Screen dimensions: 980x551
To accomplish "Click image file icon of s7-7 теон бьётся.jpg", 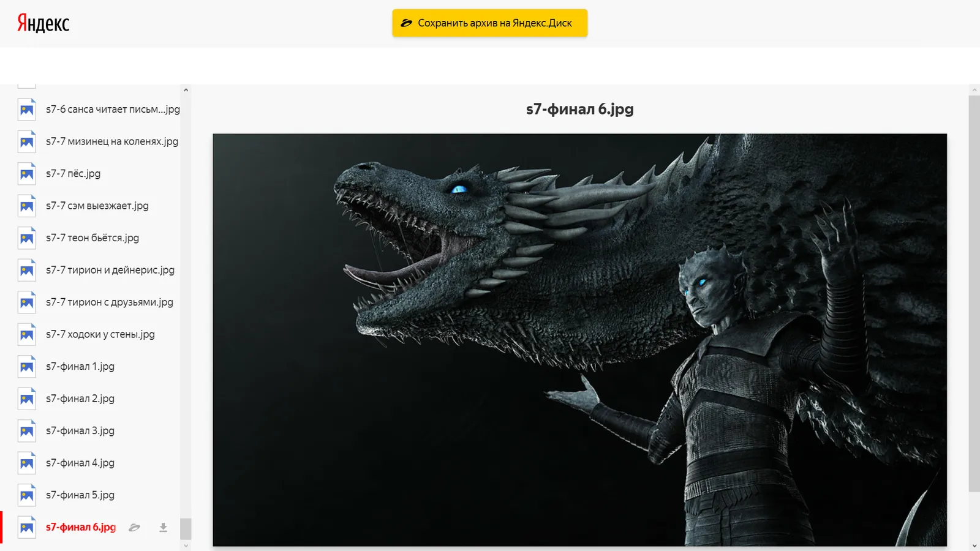I will [x=26, y=238].
